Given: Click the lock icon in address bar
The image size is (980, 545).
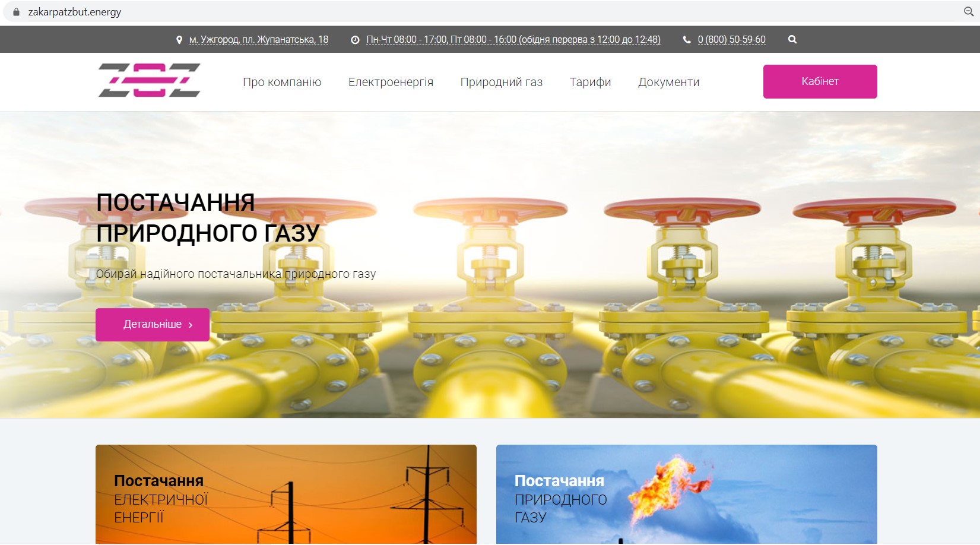Looking at the screenshot, I should 16,12.
